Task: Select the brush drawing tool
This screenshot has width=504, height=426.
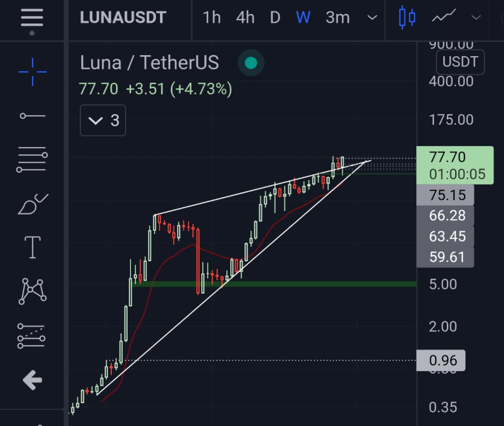Action: [x=33, y=204]
